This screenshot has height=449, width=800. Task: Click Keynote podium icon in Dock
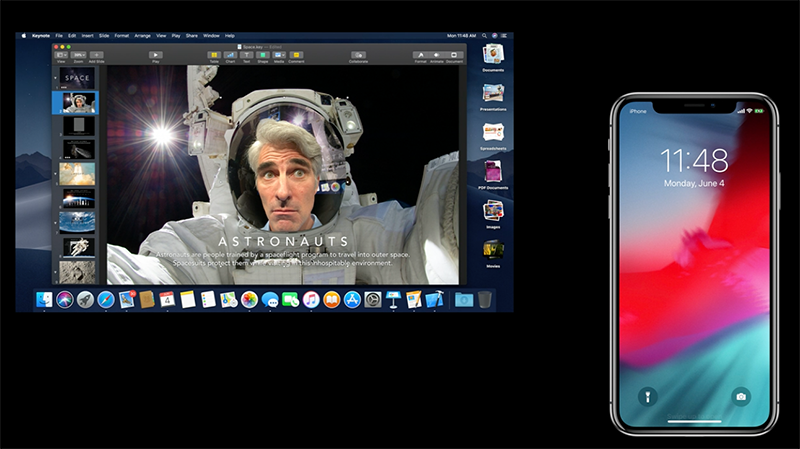click(x=393, y=300)
